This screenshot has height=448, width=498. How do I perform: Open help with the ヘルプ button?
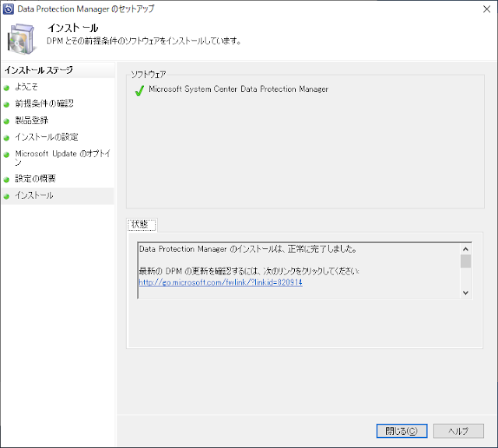458,431
